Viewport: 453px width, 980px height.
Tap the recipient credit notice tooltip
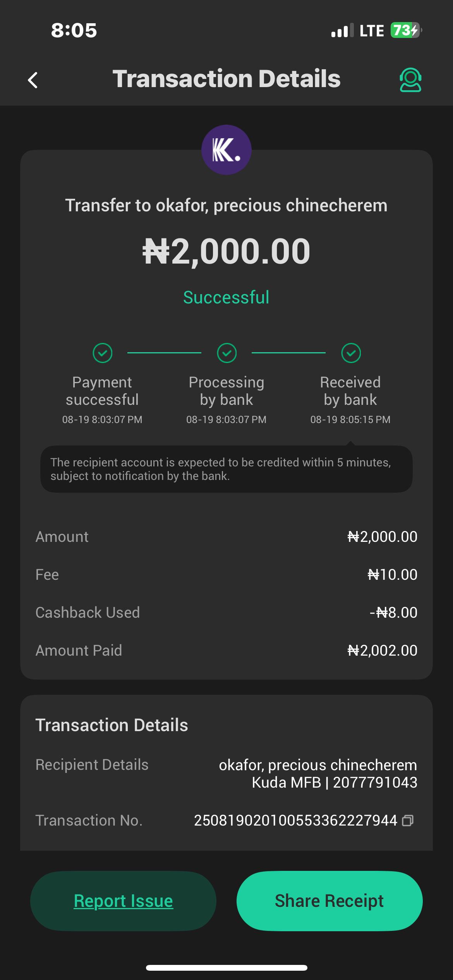point(226,469)
